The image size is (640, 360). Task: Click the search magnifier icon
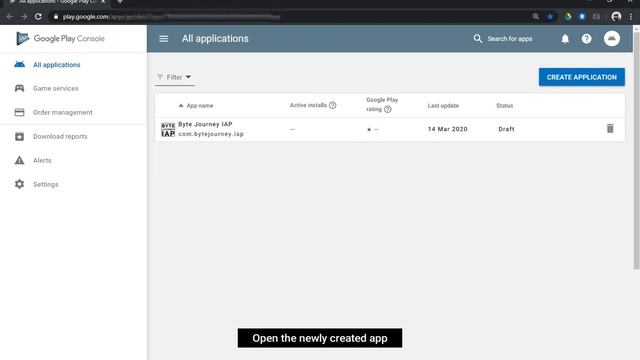pos(478,39)
